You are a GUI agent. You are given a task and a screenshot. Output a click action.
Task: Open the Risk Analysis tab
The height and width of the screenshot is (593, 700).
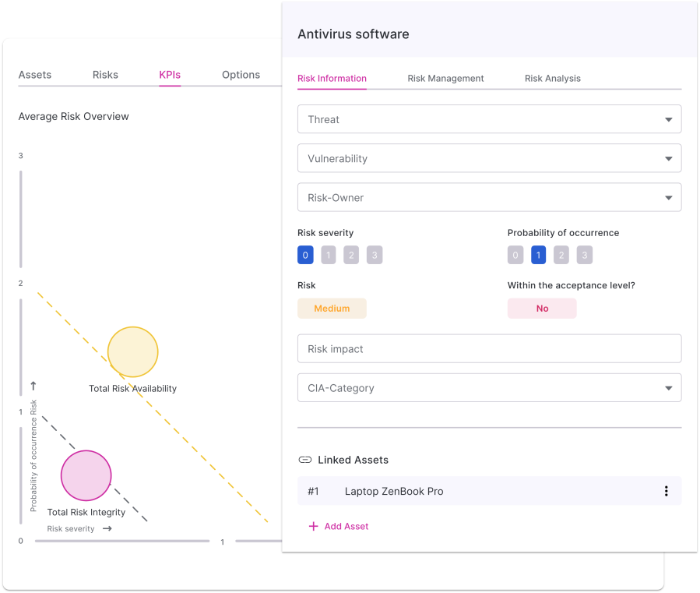[552, 78]
